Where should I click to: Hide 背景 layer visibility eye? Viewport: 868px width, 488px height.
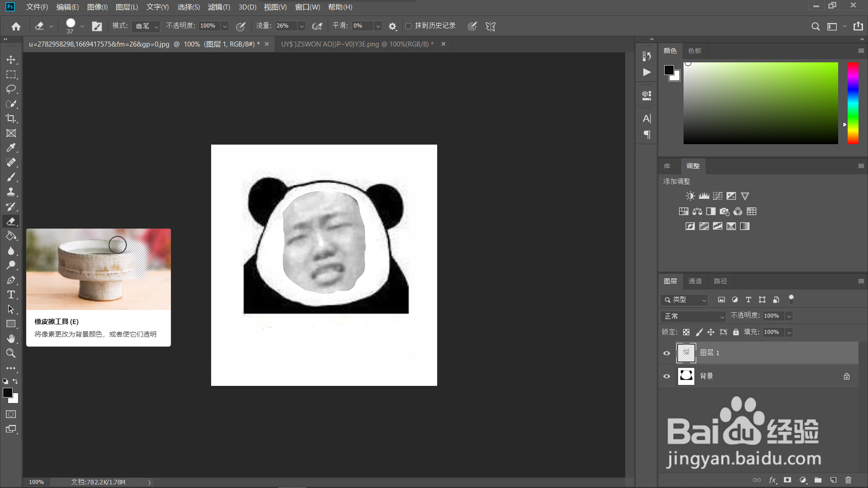coord(666,376)
